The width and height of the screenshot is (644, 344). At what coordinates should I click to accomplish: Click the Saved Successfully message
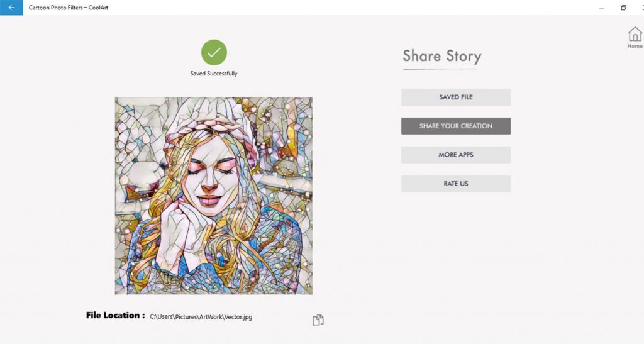click(214, 74)
